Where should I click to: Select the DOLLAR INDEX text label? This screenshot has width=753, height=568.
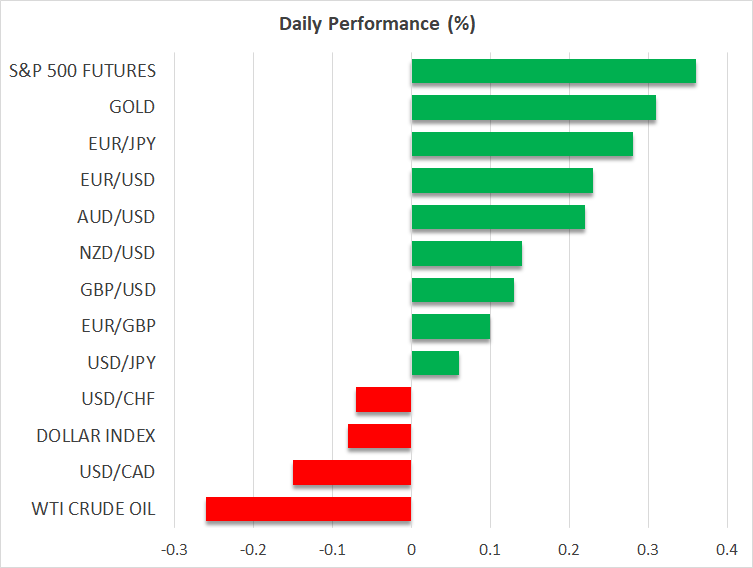coord(96,436)
